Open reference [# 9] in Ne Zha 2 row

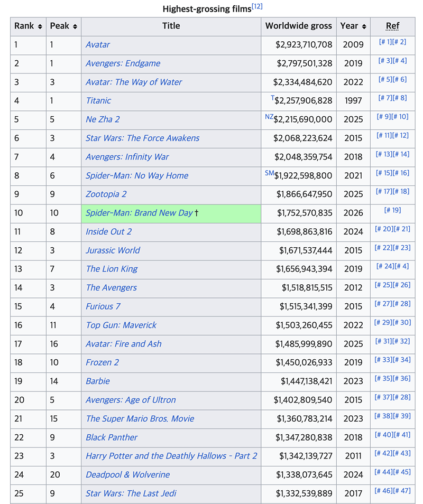(384, 116)
